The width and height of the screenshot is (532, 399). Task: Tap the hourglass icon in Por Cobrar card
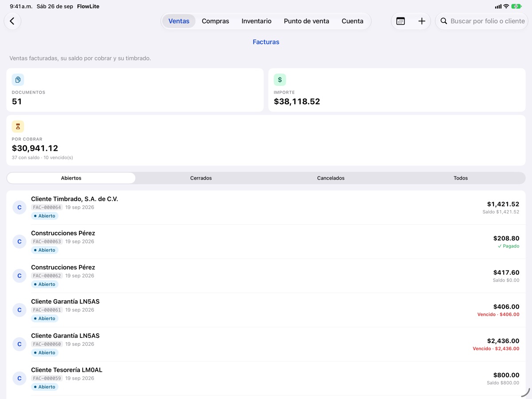coord(18,126)
